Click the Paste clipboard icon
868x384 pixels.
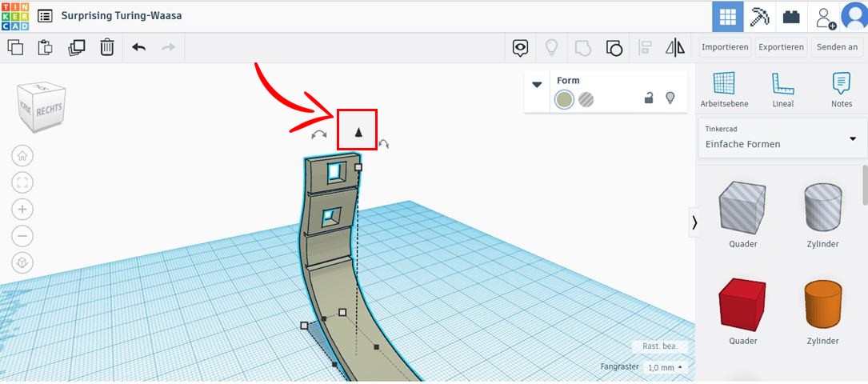click(x=46, y=48)
